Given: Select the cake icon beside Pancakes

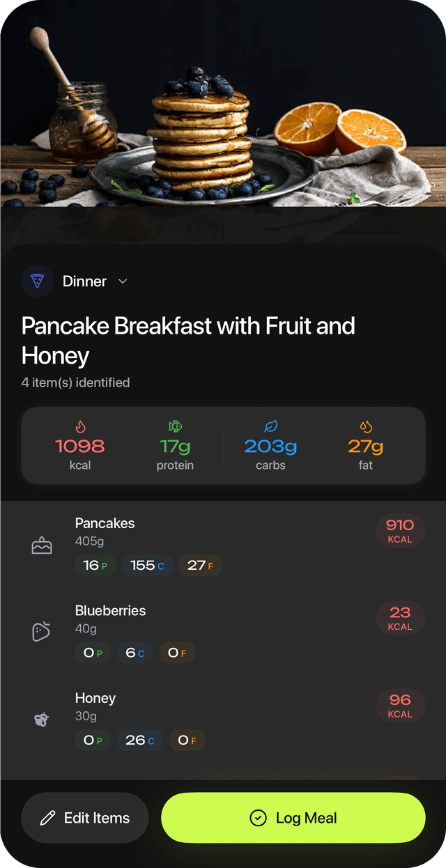Looking at the screenshot, I should pos(42,545).
